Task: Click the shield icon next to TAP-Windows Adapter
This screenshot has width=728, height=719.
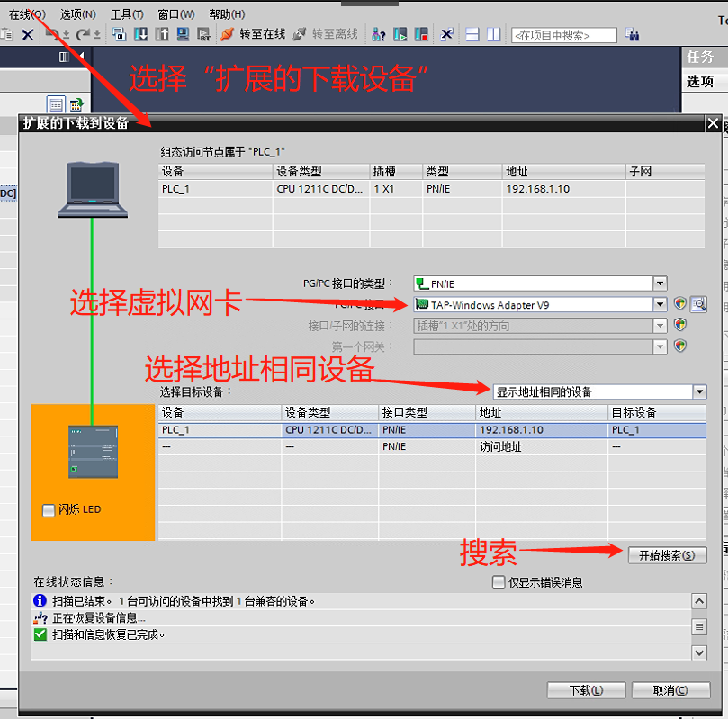Action: pos(680,305)
